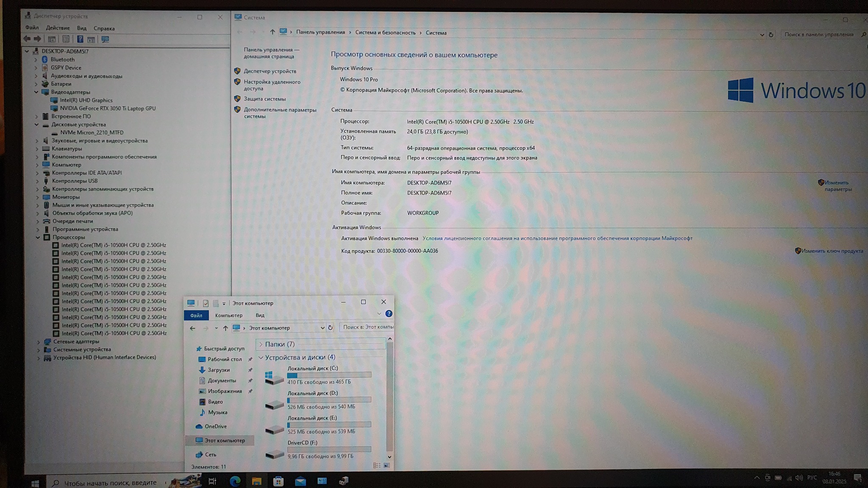Screen dimensions: 868x488
Task: Open the Действие menu in Device Manager
Action: 58,28
